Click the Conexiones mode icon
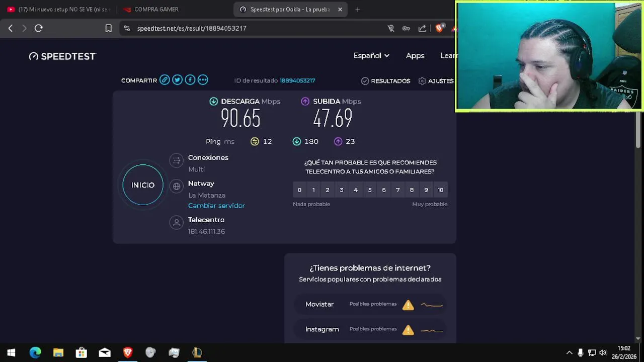Screen dimensions: 644x362 pyautogui.click(x=176, y=160)
